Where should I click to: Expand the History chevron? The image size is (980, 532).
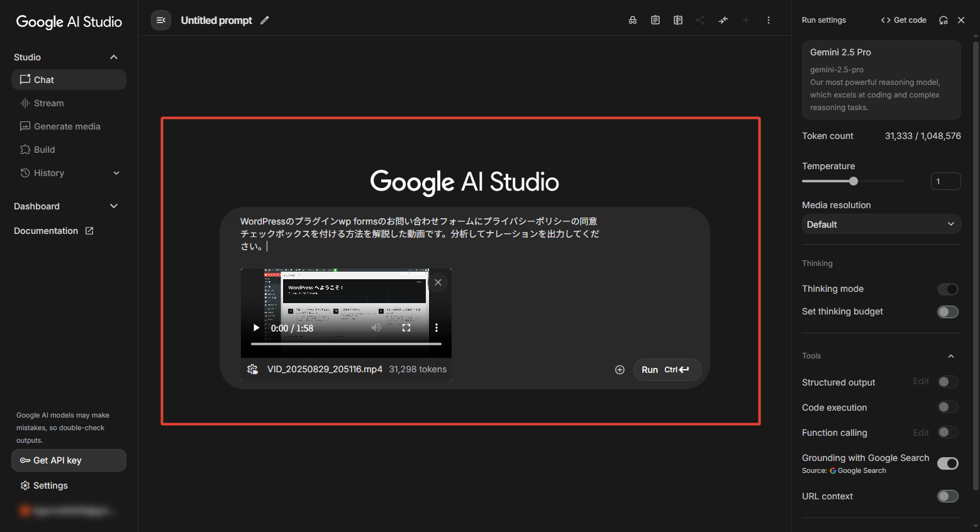pyautogui.click(x=116, y=173)
